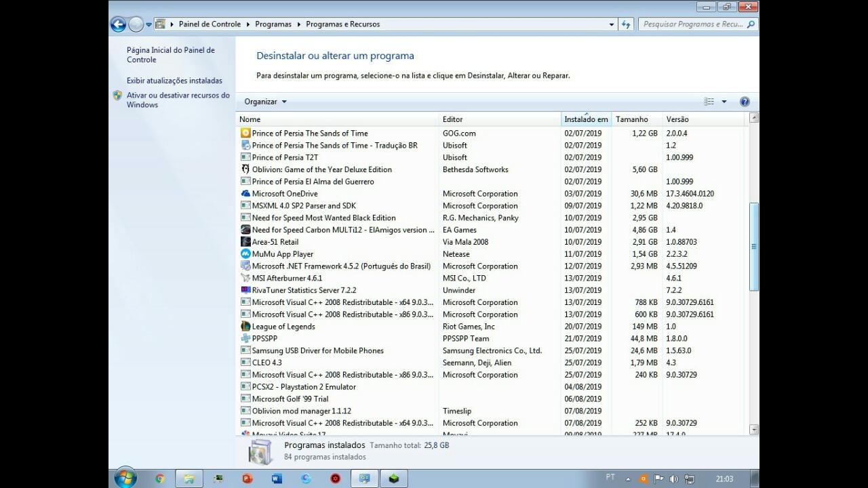Show hidden tray icons arrow
The image size is (868, 488).
tap(629, 479)
